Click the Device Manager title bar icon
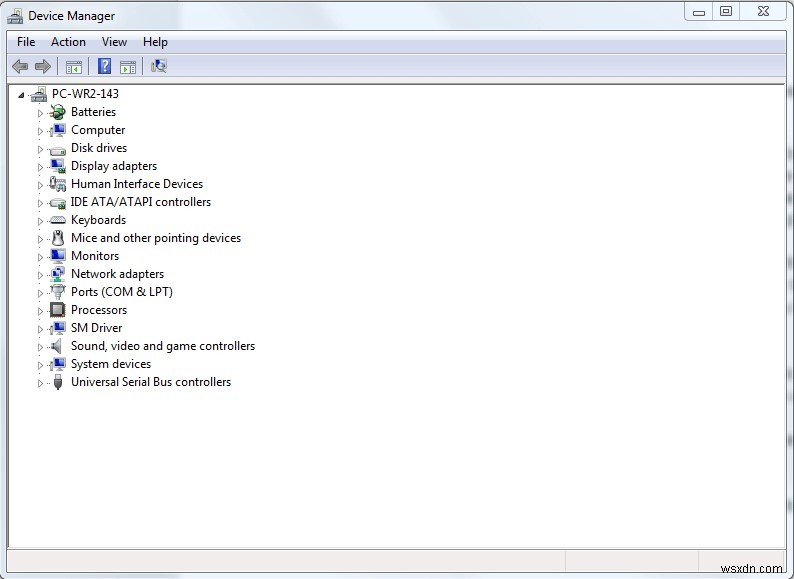 (15, 16)
